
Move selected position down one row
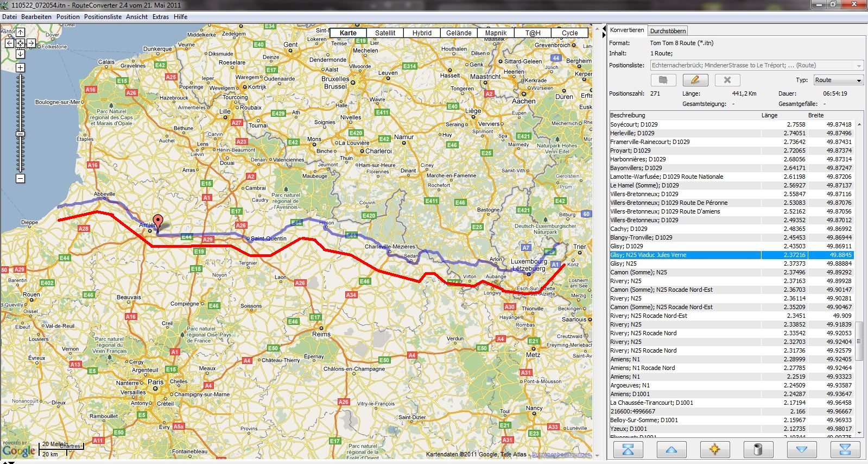(x=802, y=449)
